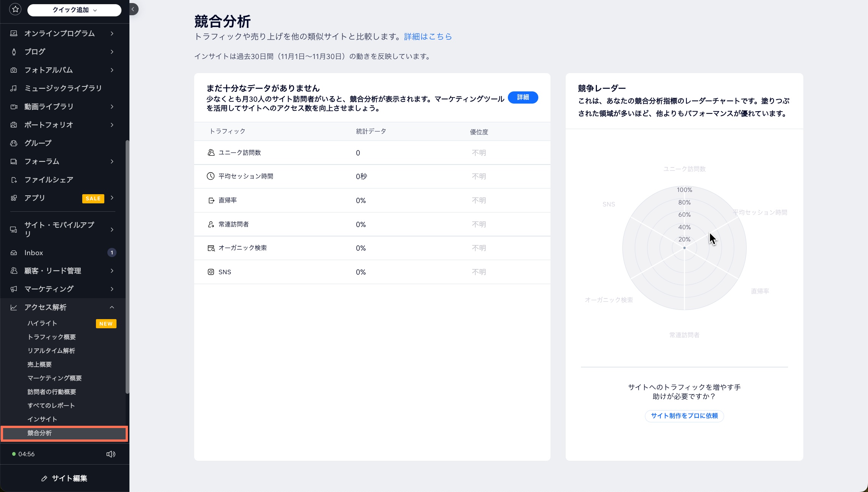Open すべてのレポート menu item

tap(51, 406)
